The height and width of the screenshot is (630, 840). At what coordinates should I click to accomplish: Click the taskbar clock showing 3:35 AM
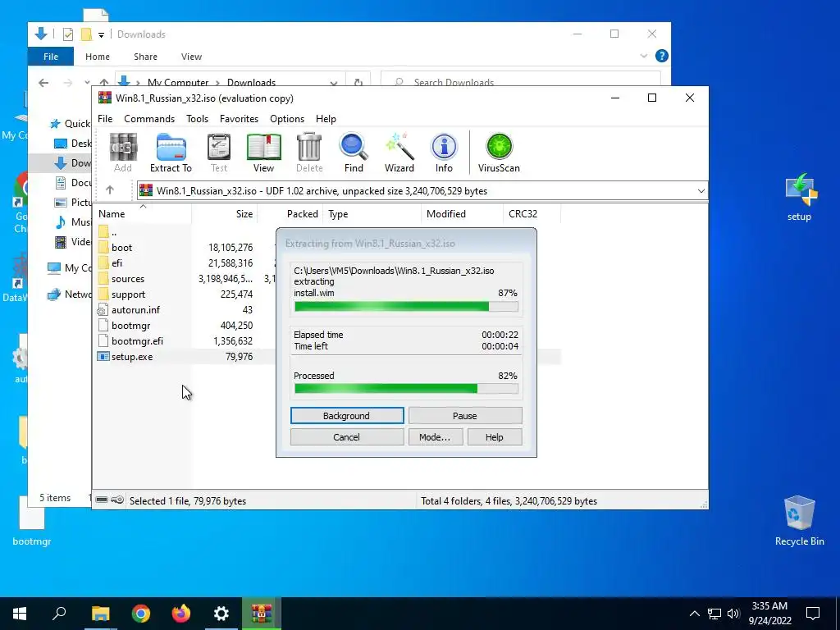tap(769, 614)
